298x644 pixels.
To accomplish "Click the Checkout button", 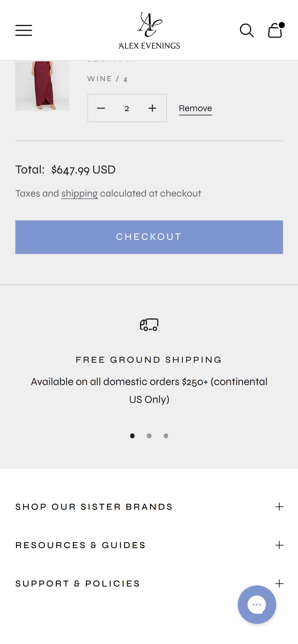I will coord(149,237).
